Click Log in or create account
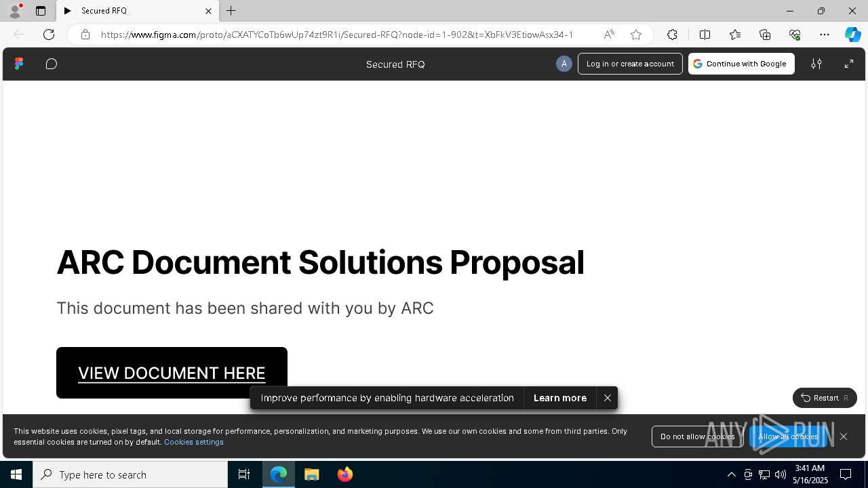The height and width of the screenshot is (488, 868). click(630, 64)
